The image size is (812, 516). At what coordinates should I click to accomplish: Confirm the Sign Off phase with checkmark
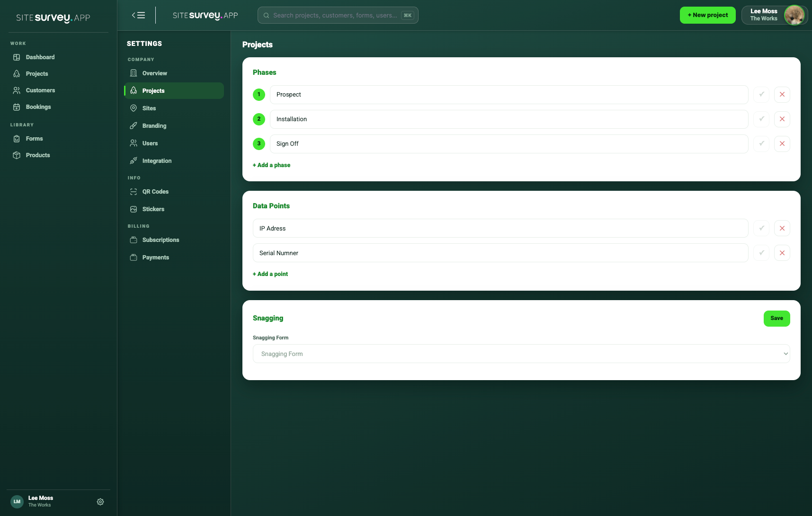[761, 144]
